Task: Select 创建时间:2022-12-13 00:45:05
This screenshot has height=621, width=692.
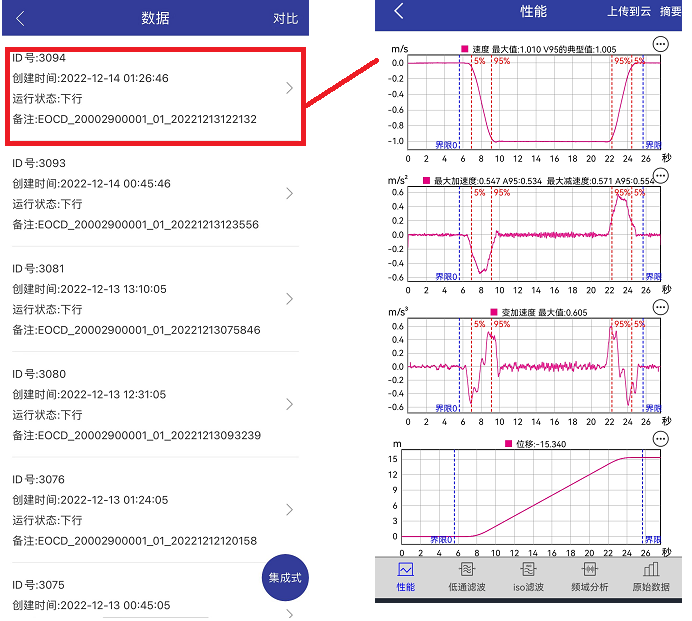Action: coord(91,606)
